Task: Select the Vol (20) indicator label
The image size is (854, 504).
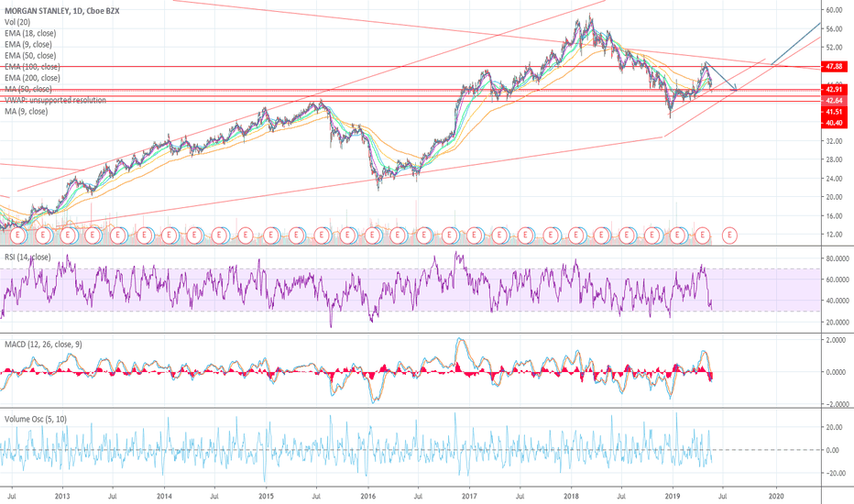Action: 17,22
